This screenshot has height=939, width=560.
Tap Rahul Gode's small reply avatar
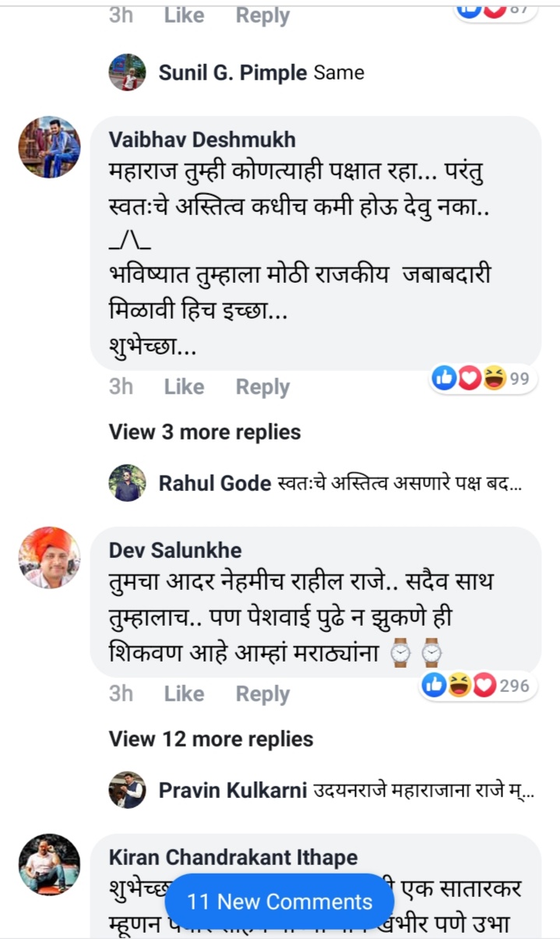click(127, 483)
